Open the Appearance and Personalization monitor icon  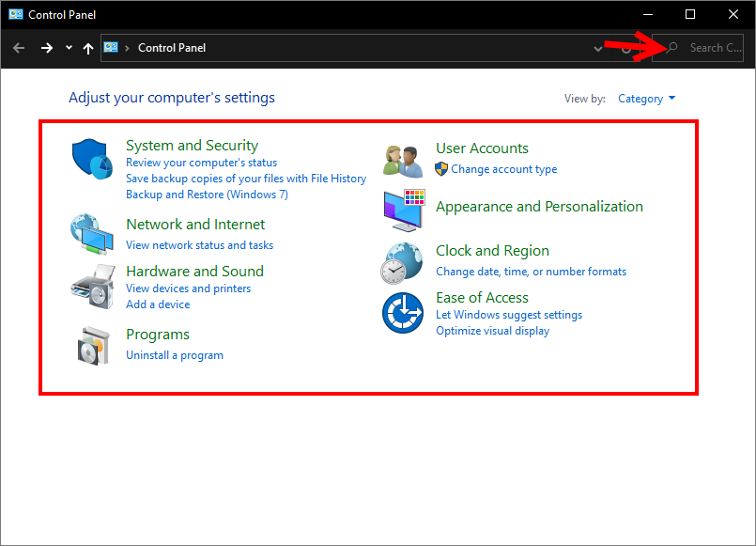(x=404, y=211)
